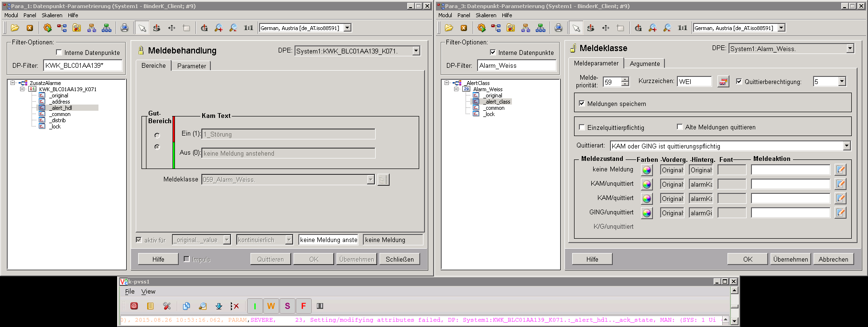The width and height of the screenshot is (868, 327).
Task: Click the language flag button beside Kurzzeichen
Action: [x=723, y=82]
